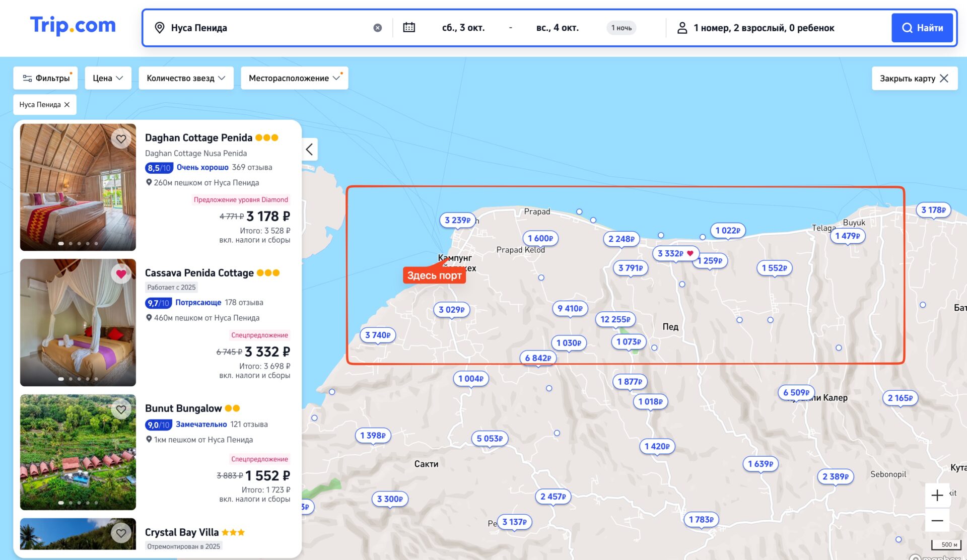Select the 9 410₽ map price marker
The height and width of the screenshot is (560, 967).
tap(570, 308)
